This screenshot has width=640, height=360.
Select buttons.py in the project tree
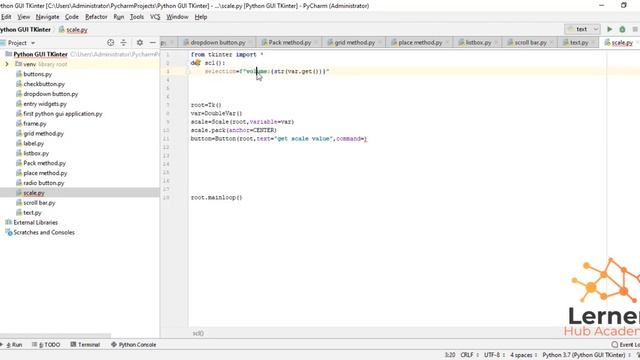38,74
